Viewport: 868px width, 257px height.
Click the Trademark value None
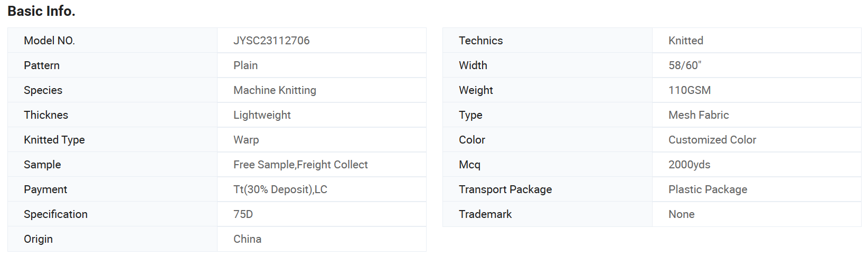point(681,214)
